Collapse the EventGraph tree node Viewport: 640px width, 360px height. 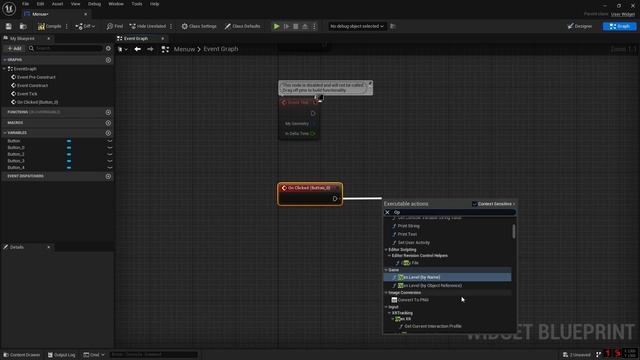4,69
